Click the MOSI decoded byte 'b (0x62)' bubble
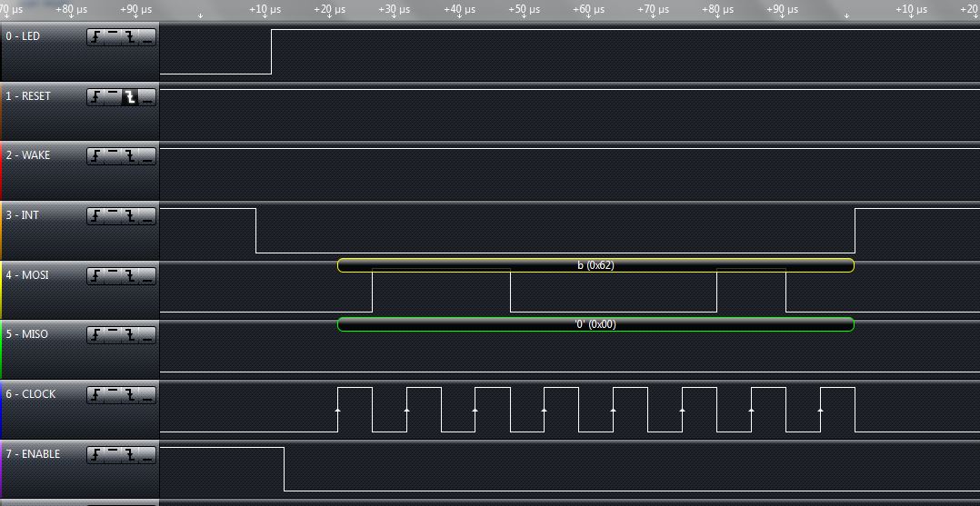The width and height of the screenshot is (980, 506). 595,265
